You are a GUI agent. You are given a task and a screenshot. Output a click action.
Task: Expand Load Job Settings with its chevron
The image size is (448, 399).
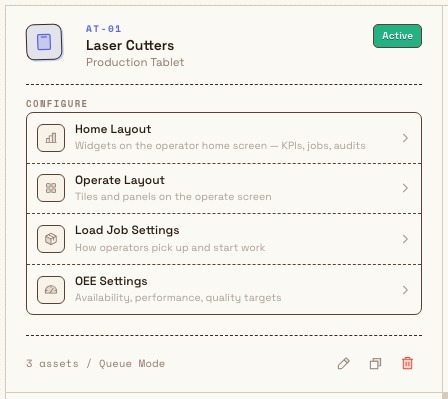(405, 239)
